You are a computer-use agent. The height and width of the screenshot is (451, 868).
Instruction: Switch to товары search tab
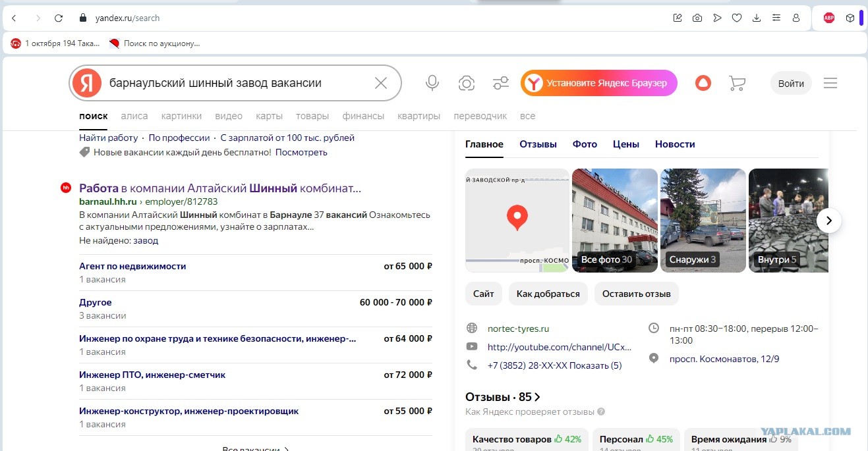312,116
